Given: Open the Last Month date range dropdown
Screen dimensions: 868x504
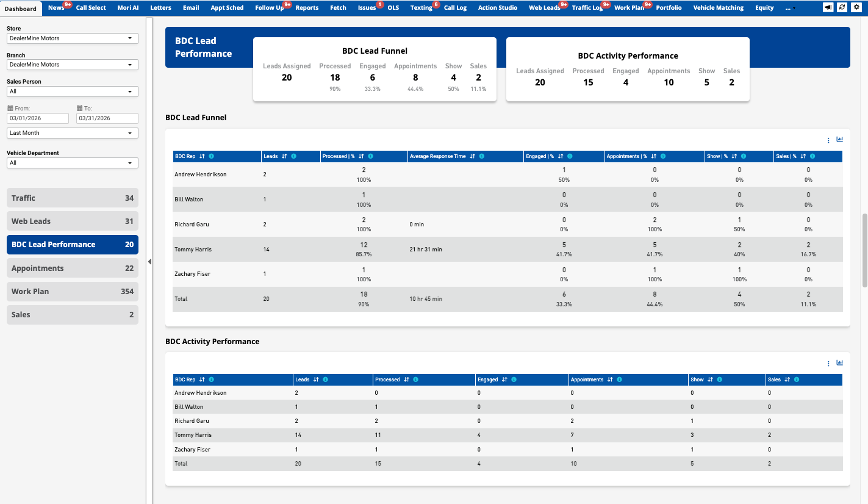Looking at the screenshot, I should [73, 133].
